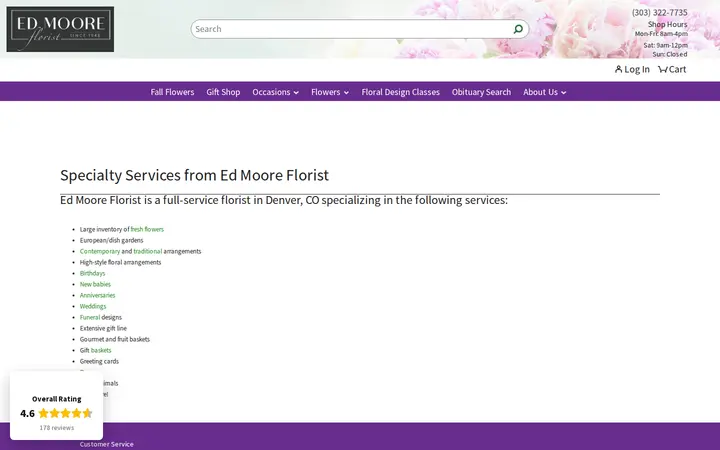This screenshot has height=450, width=720.
Task: Select the 'High-style floral arrangements' text
Action: click(x=120, y=262)
